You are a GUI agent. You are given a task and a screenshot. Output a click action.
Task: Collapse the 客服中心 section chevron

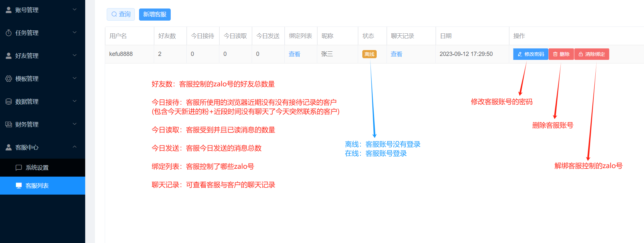(74, 147)
